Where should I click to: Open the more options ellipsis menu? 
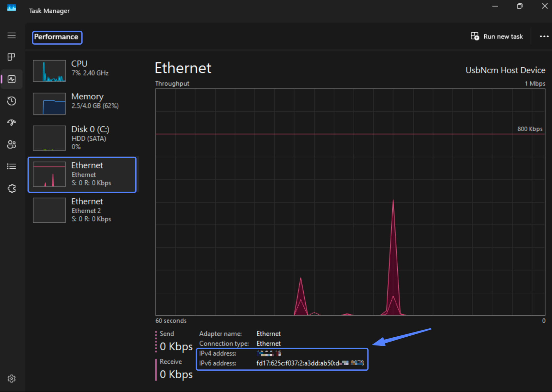[x=543, y=36]
